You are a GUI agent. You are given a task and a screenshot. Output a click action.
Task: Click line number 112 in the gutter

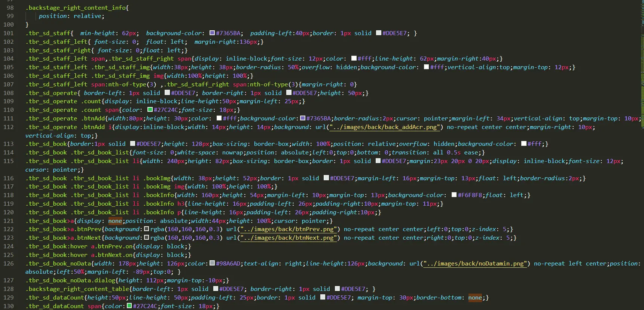click(9, 127)
